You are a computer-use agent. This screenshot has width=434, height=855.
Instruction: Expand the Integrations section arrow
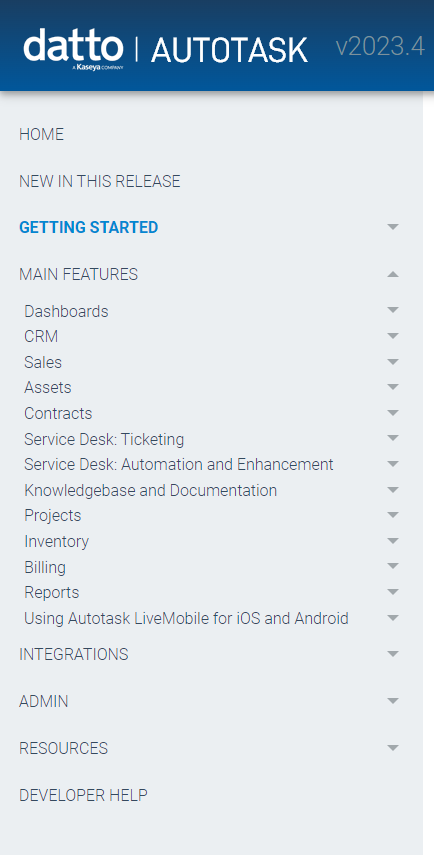(393, 653)
